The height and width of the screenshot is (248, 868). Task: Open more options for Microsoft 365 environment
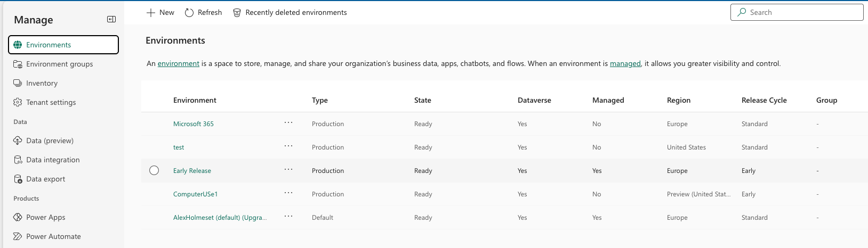tap(288, 123)
